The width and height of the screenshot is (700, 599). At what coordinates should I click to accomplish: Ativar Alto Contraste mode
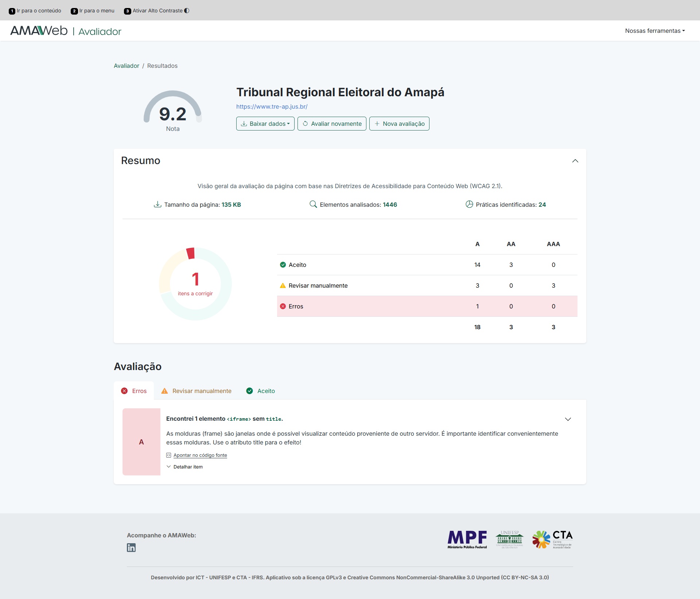157,11
